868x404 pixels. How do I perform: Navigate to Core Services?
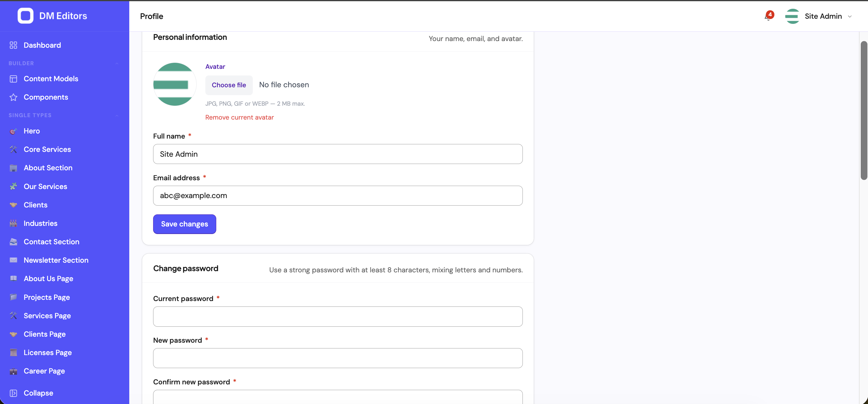(65, 149)
